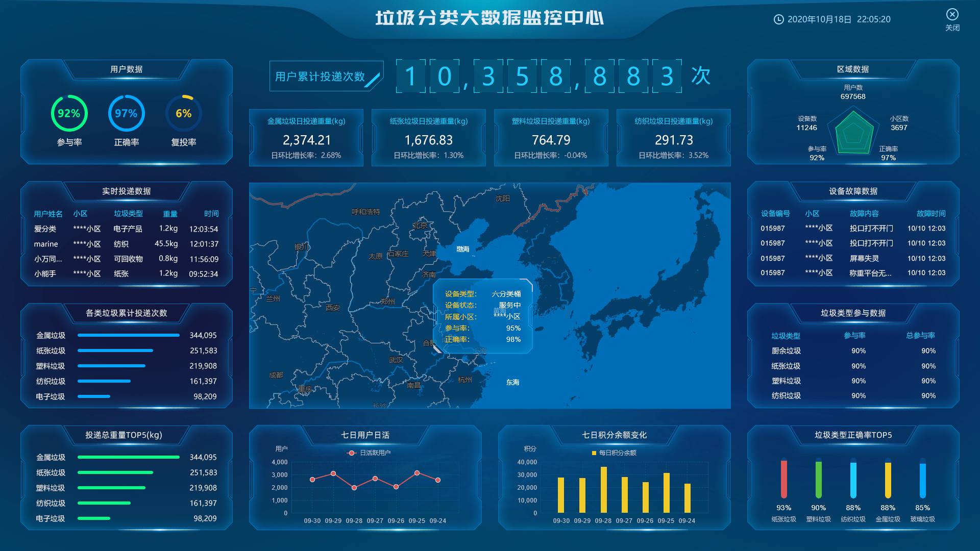Click 西安 on the map

coord(333,308)
